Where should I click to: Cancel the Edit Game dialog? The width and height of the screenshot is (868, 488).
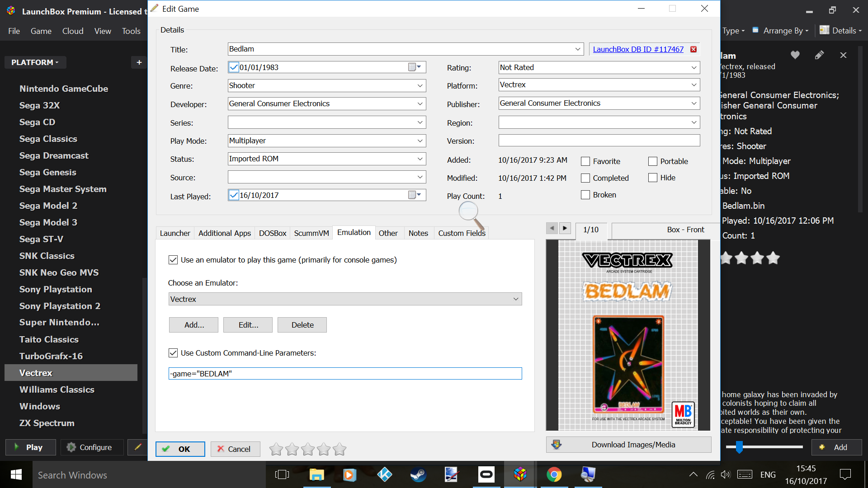(235, 449)
